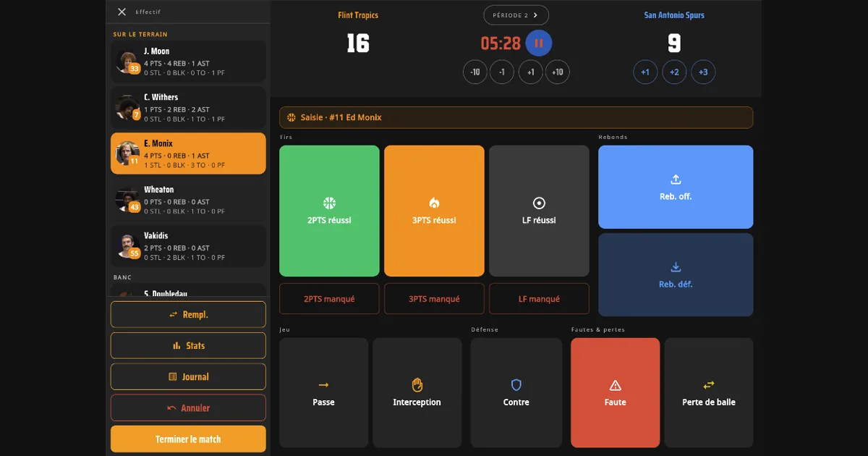Click Terminer le match

click(x=188, y=439)
